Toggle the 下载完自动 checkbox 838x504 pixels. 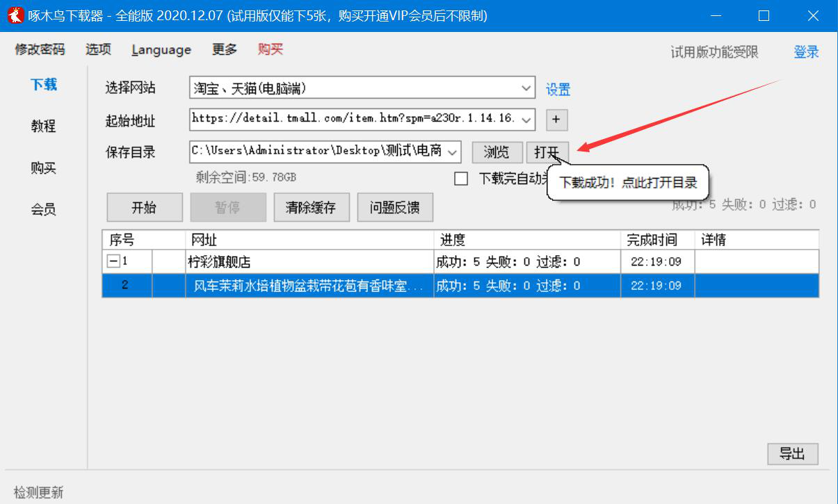coord(460,179)
